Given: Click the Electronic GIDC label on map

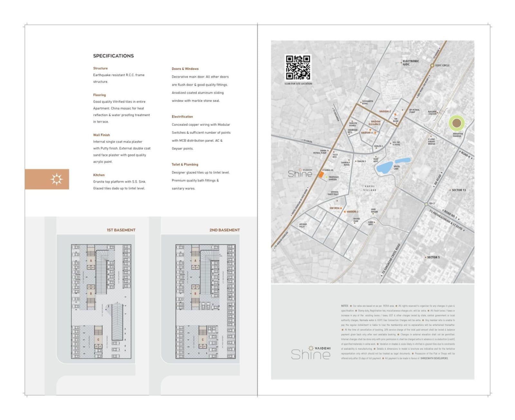Looking at the screenshot, I should 411,62.
